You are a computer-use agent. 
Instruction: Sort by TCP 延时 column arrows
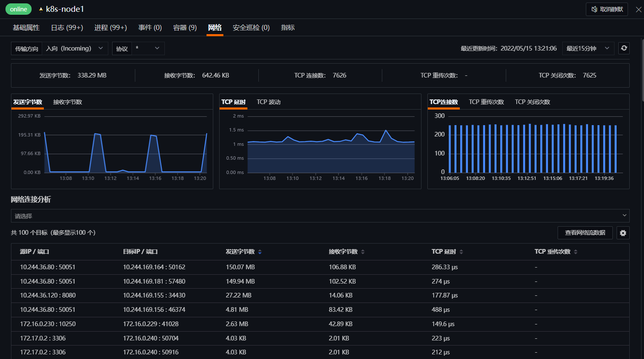461,252
